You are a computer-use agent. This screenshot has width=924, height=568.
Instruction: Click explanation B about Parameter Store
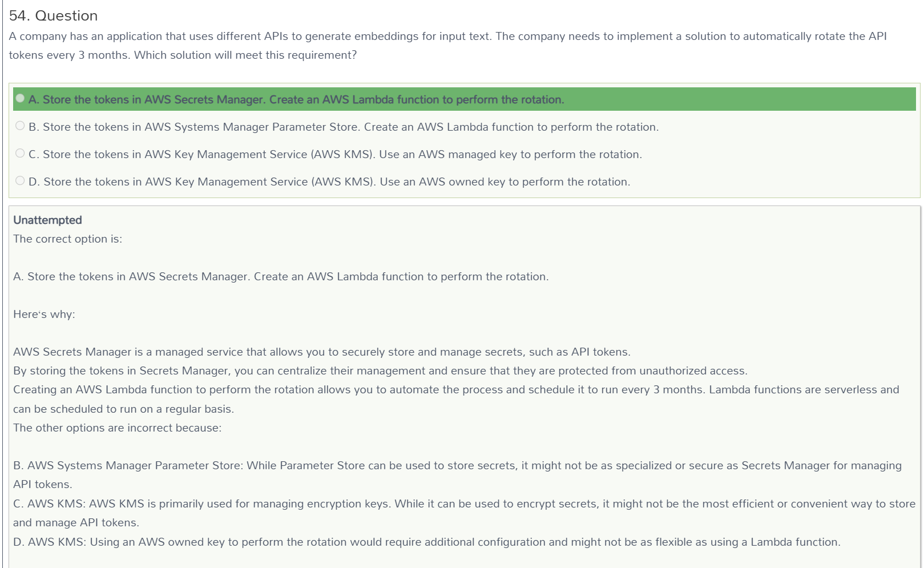click(x=457, y=475)
